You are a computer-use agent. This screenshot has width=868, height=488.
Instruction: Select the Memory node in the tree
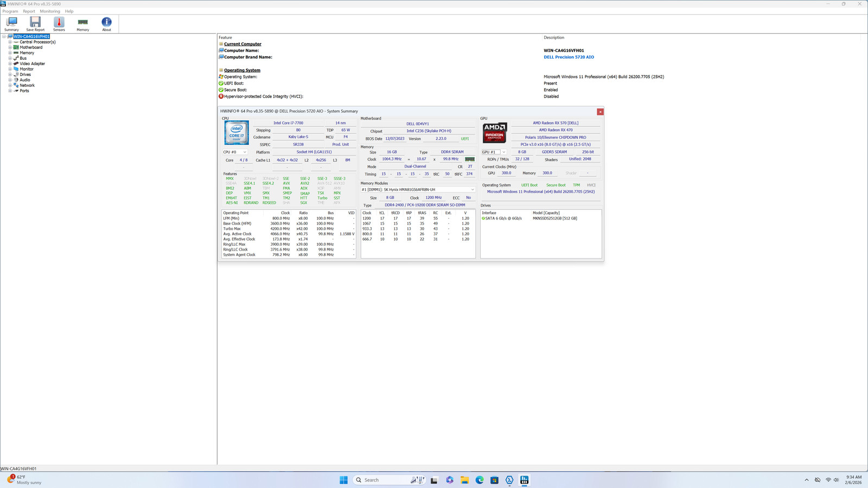point(27,53)
